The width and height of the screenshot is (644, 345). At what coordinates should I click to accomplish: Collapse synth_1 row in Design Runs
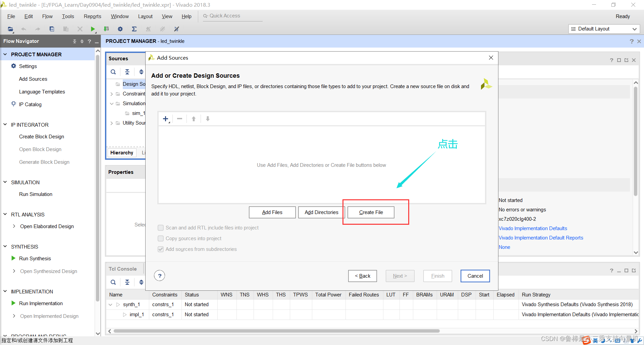pyautogui.click(x=110, y=305)
